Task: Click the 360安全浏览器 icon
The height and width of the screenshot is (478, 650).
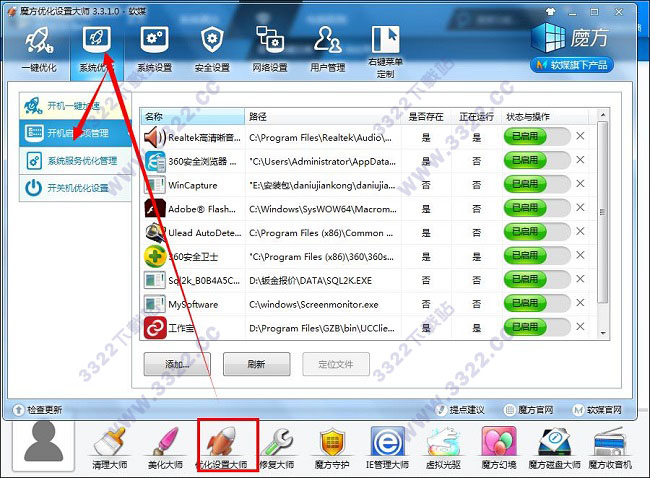Action: coord(155,161)
